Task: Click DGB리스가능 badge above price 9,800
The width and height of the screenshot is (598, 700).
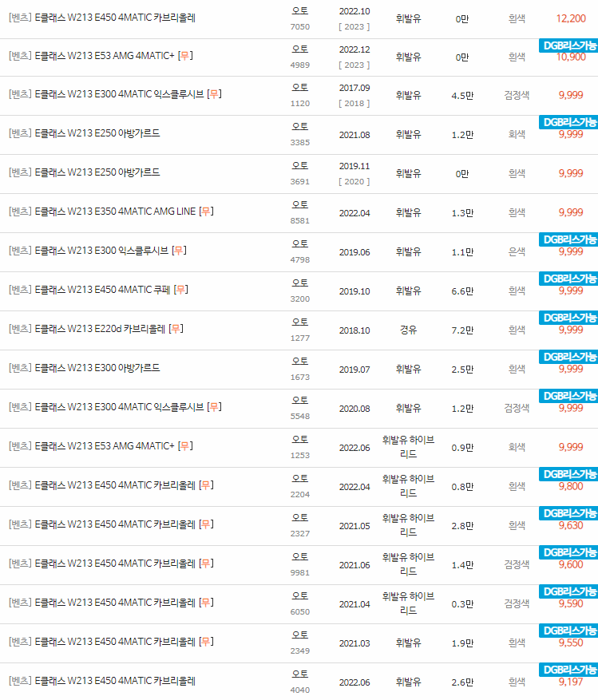Action: (568, 475)
